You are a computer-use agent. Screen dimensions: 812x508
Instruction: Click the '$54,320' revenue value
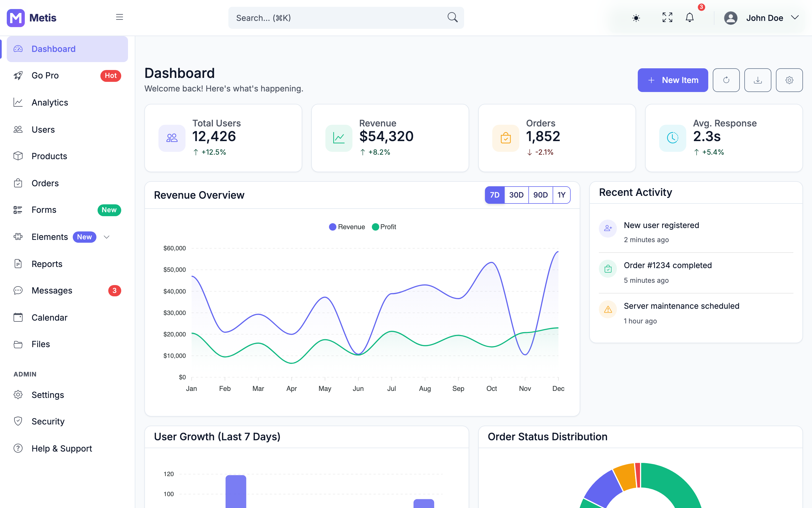(386, 136)
